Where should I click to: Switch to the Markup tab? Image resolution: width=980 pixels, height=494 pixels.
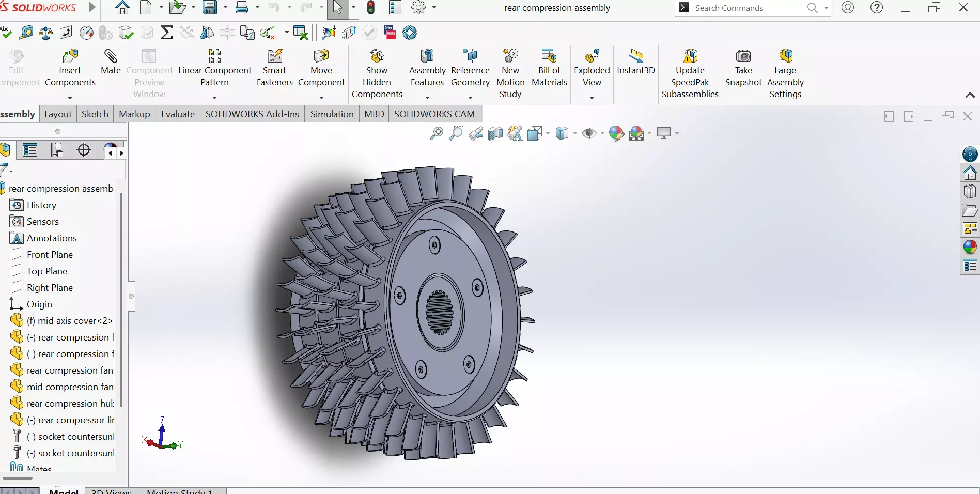click(x=134, y=114)
